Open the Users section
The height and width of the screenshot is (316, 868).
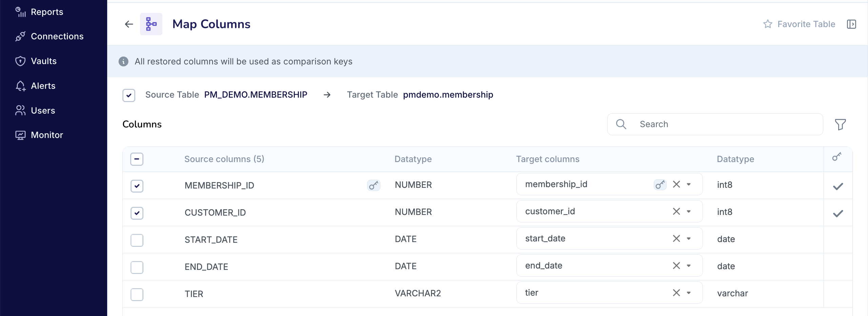pyautogui.click(x=43, y=110)
